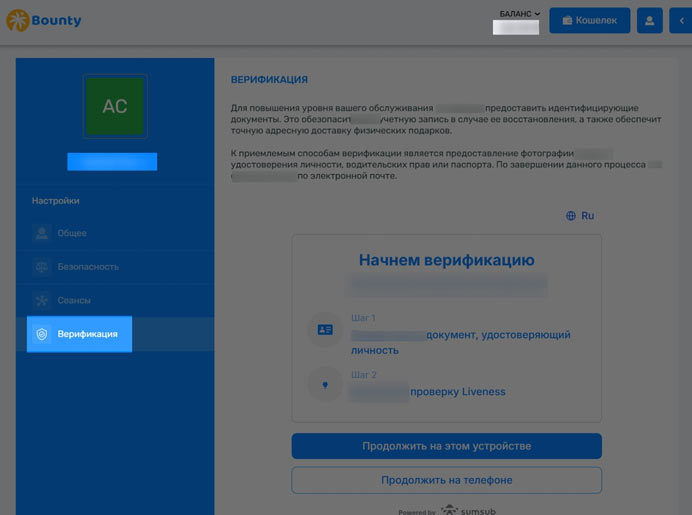Choose Продолжить на телефоне

click(x=446, y=480)
